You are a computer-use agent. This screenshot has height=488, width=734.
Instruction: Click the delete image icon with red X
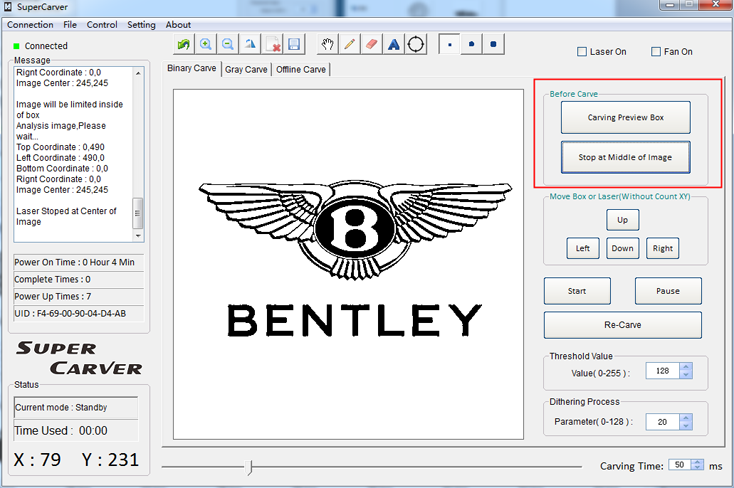tap(272, 44)
